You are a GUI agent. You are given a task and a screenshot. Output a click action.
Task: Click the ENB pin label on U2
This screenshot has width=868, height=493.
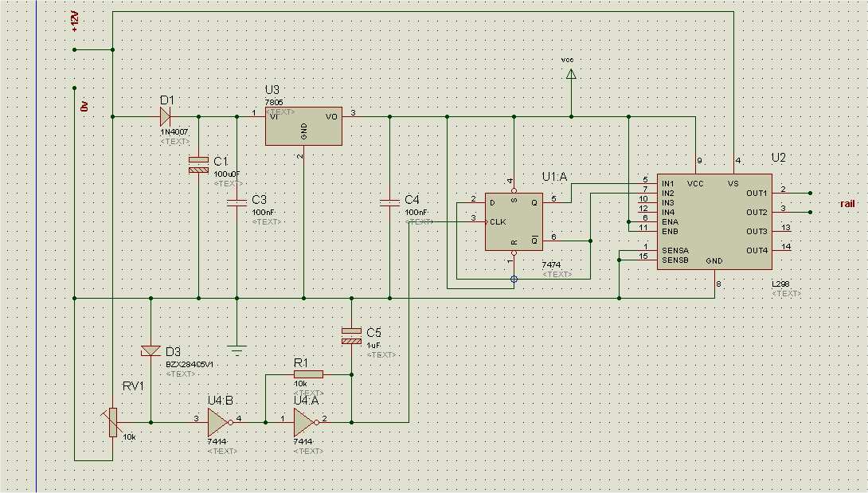(x=670, y=231)
